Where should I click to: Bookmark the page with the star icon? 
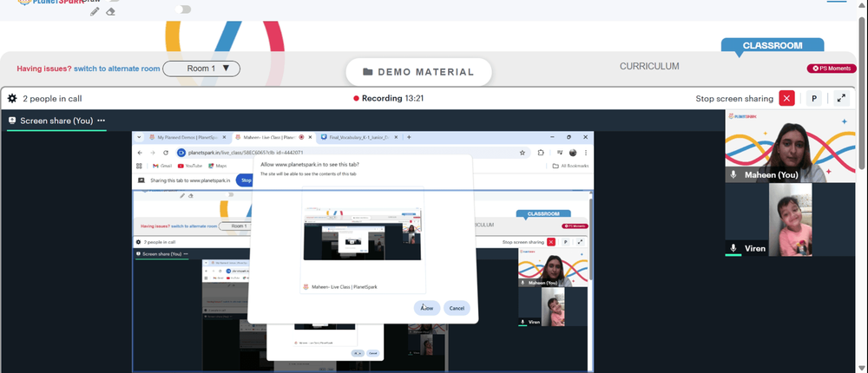522,152
